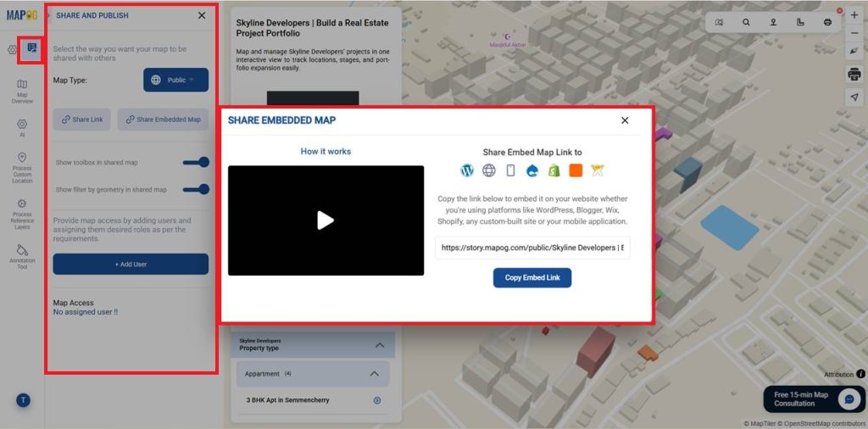
Task: Click the Drupal platform icon
Action: click(532, 170)
